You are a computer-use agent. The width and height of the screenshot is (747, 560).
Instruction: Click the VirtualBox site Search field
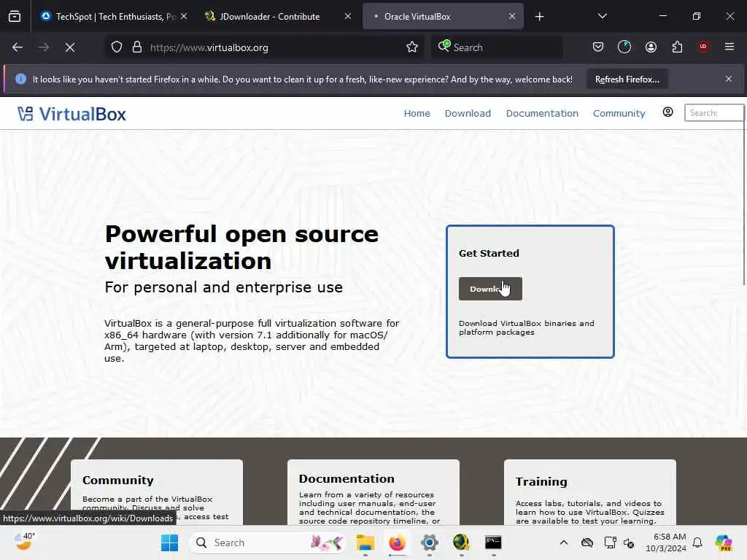coord(713,113)
